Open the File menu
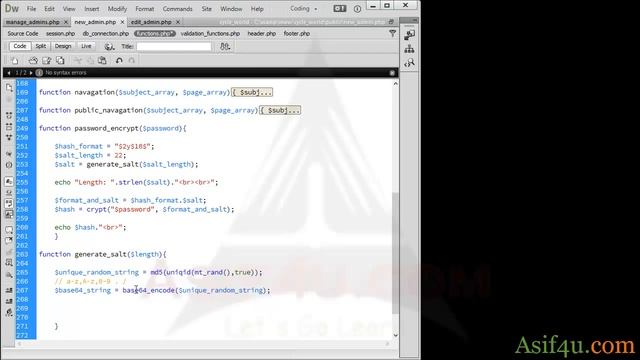The image size is (640, 360). (x=31, y=9)
